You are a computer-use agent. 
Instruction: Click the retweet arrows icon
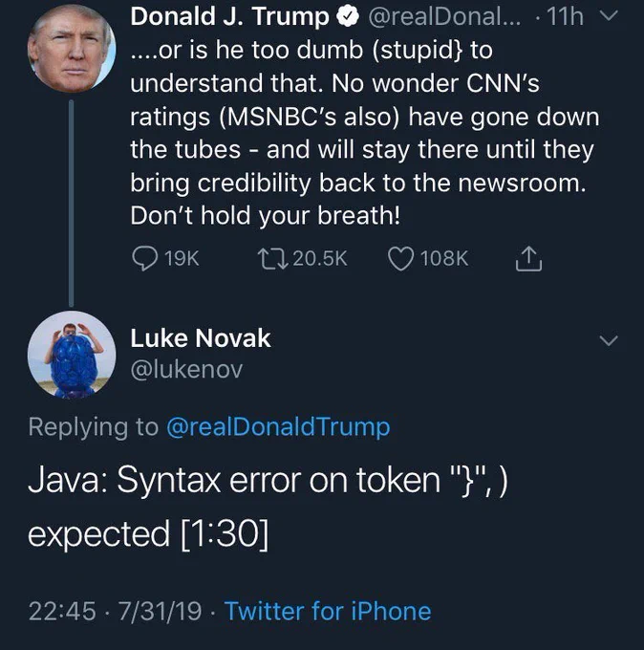point(272,259)
